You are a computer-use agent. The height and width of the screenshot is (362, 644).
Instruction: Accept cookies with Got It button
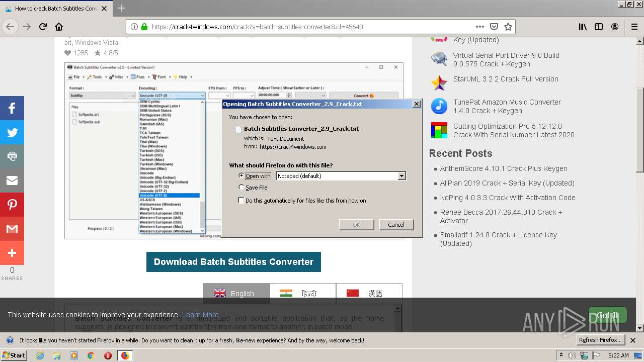pyautogui.click(x=608, y=315)
